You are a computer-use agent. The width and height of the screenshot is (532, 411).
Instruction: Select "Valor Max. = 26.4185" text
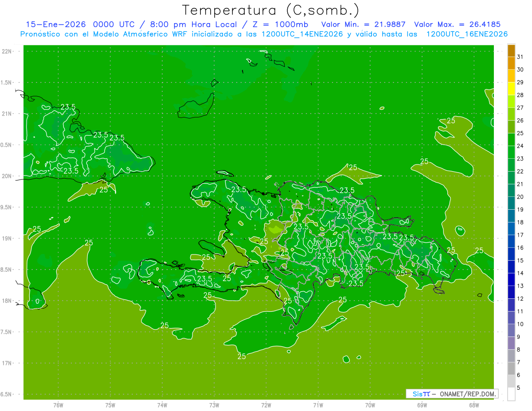pyautogui.click(x=458, y=25)
